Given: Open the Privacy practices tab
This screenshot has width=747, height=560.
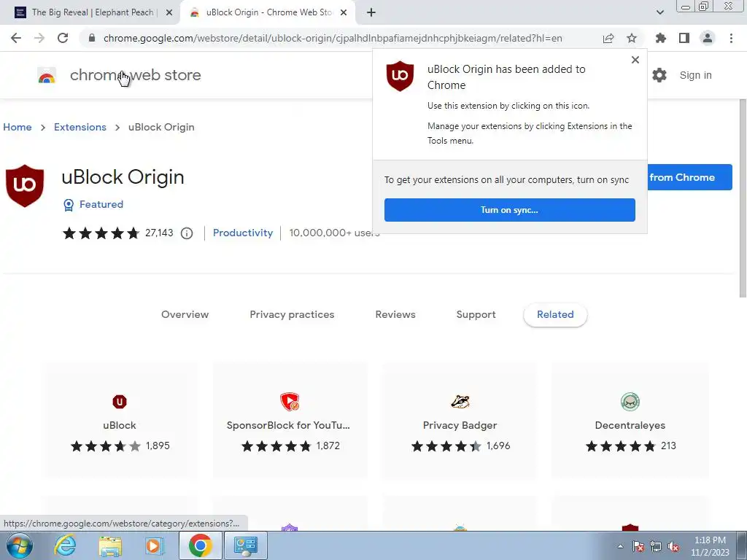Looking at the screenshot, I should pyautogui.click(x=292, y=314).
